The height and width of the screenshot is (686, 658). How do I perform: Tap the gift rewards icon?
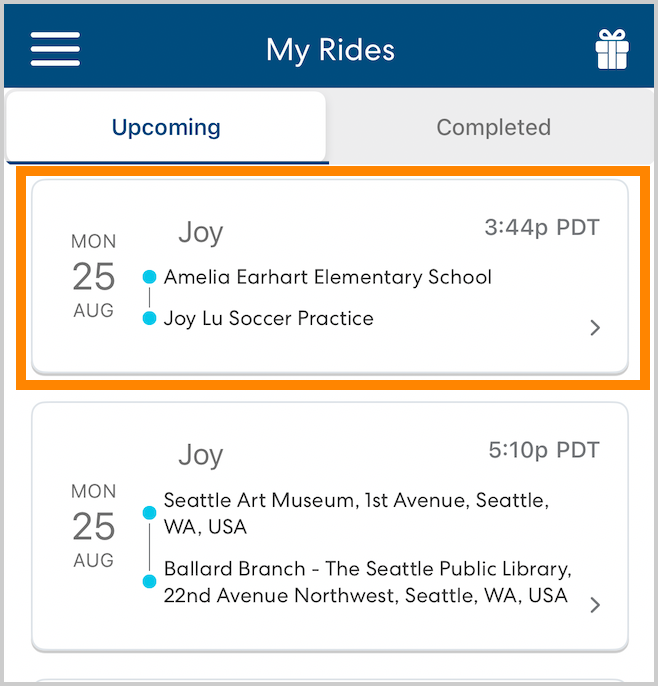(611, 49)
